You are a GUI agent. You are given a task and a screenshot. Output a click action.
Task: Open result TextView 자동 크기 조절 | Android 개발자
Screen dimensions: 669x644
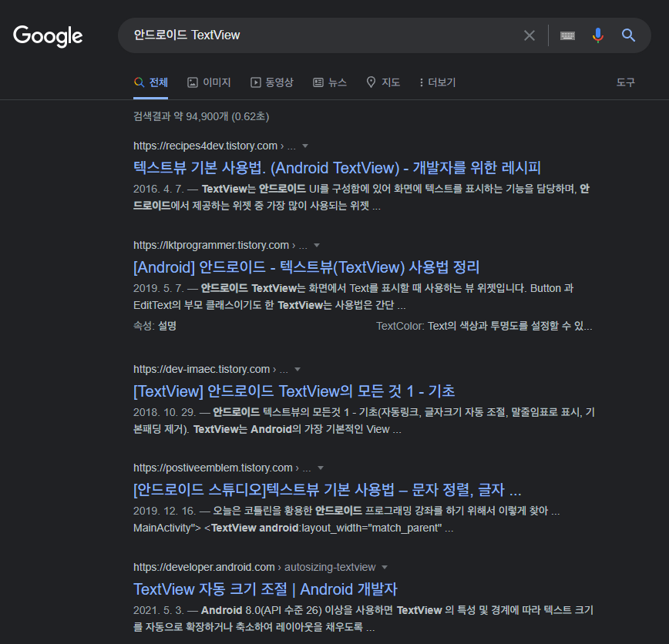(x=265, y=589)
